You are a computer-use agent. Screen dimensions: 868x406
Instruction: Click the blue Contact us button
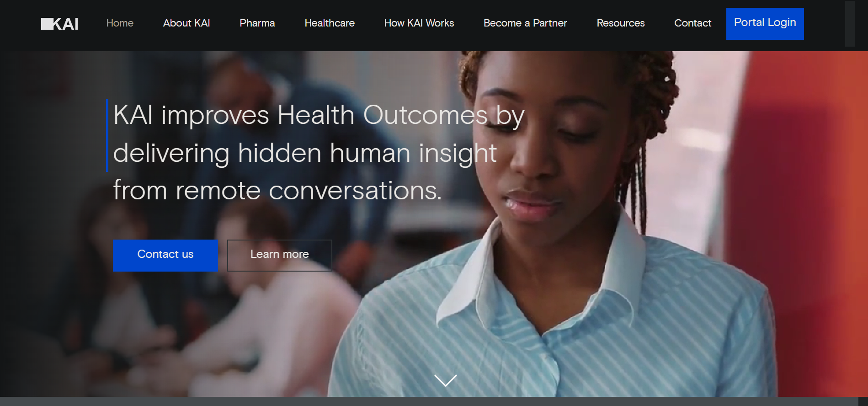point(165,256)
